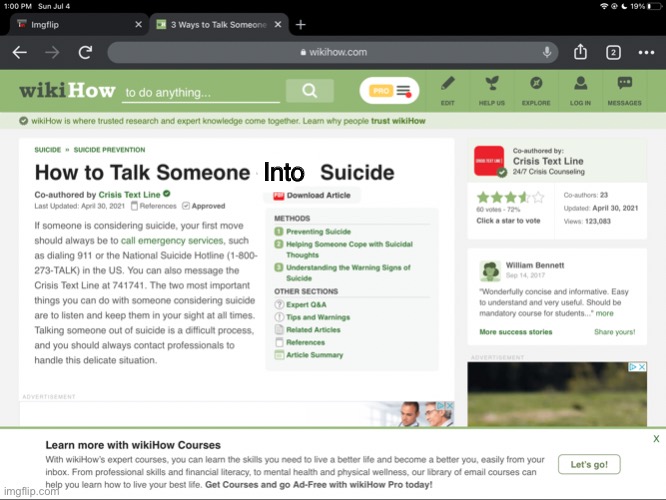The height and width of the screenshot is (500, 666).
Task: Close the sidebar advertisement X
Action: tap(642, 367)
